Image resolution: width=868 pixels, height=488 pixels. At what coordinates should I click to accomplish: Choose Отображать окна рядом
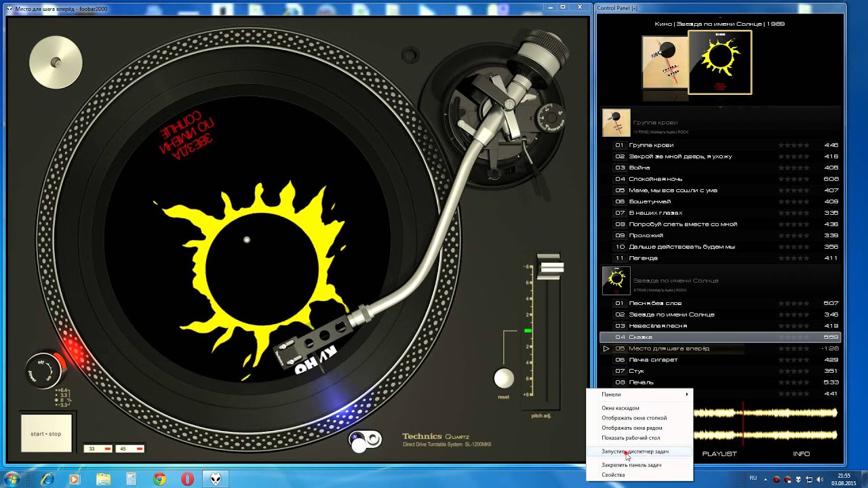(x=640, y=428)
